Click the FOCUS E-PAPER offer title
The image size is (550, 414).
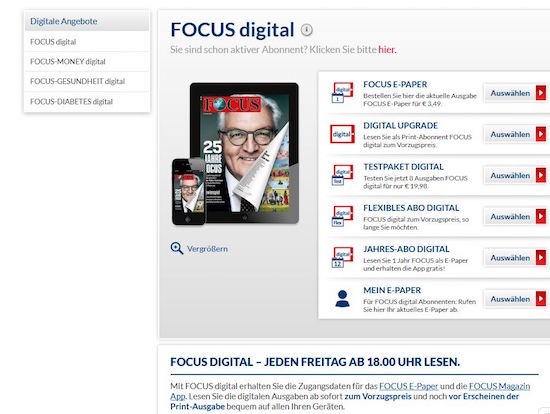coord(395,85)
